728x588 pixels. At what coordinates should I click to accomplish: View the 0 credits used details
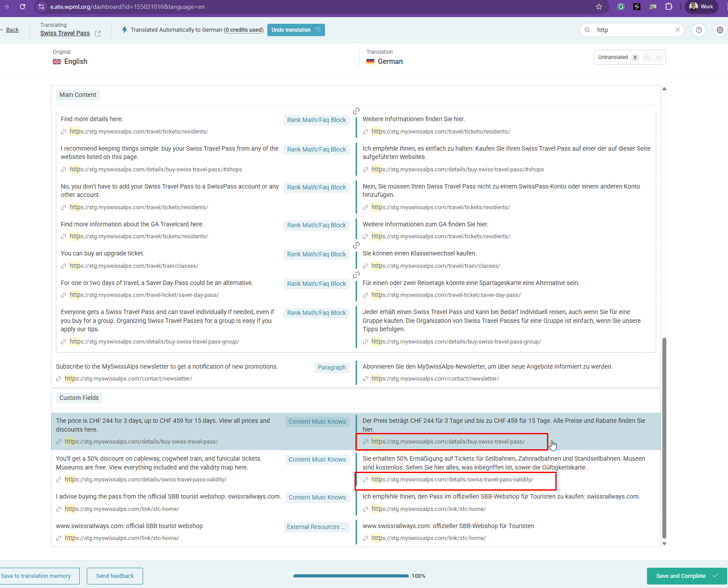point(244,30)
